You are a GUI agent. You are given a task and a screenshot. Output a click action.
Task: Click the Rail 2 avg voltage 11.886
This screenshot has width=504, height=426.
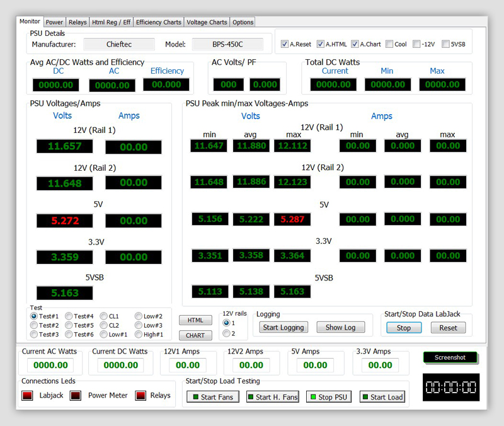click(251, 181)
